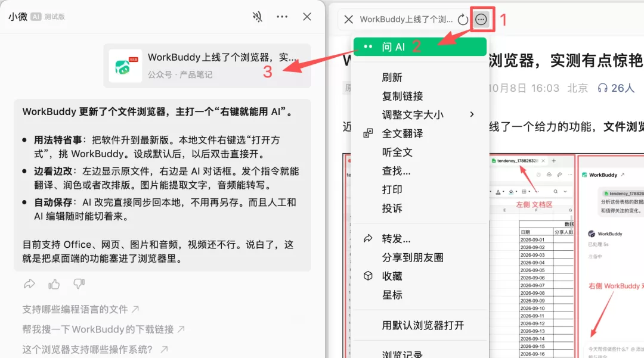Image resolution: width=644 pixels, height=358 pixels.
Task: Close the WorkBuddy article browser tab
Action: point(348,19)
